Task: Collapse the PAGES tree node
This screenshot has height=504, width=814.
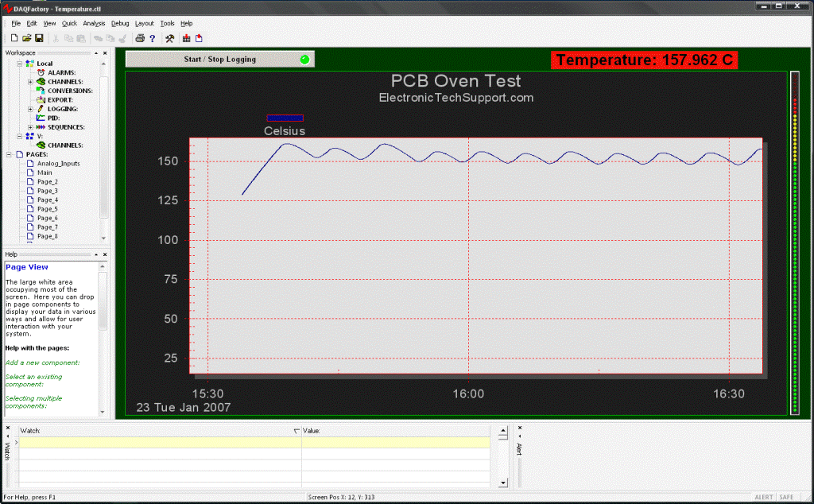Action: point(9,154)
